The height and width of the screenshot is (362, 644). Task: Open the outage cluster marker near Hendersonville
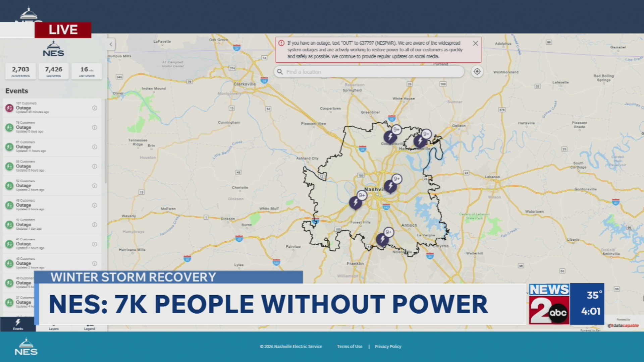coord(420,141)
